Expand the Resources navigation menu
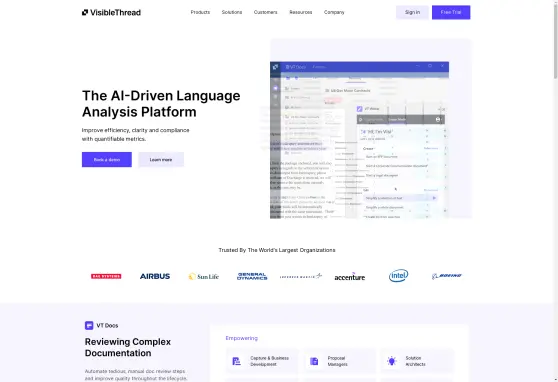558x382 pixels. coord(301,12)
